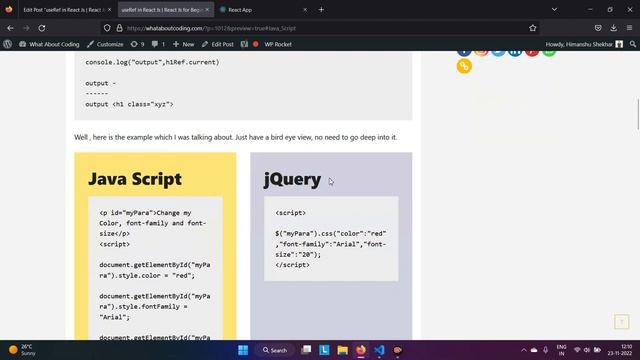Open Visual Studio Code from taskbar
The height and width of the screenshot is (360, 640).
click(379, 350)
